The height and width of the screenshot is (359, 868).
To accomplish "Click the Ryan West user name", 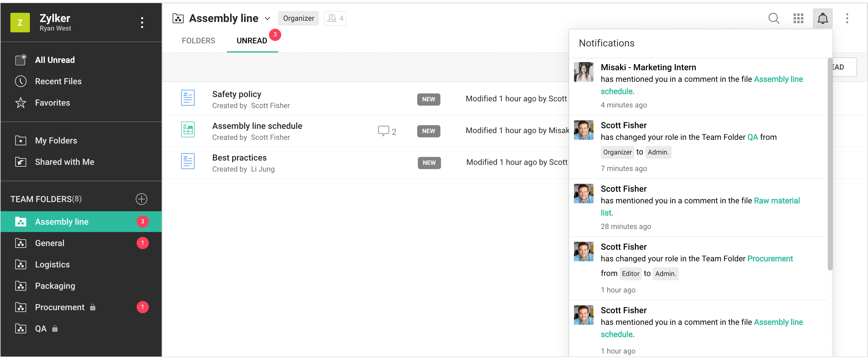I will coord(55,28).
